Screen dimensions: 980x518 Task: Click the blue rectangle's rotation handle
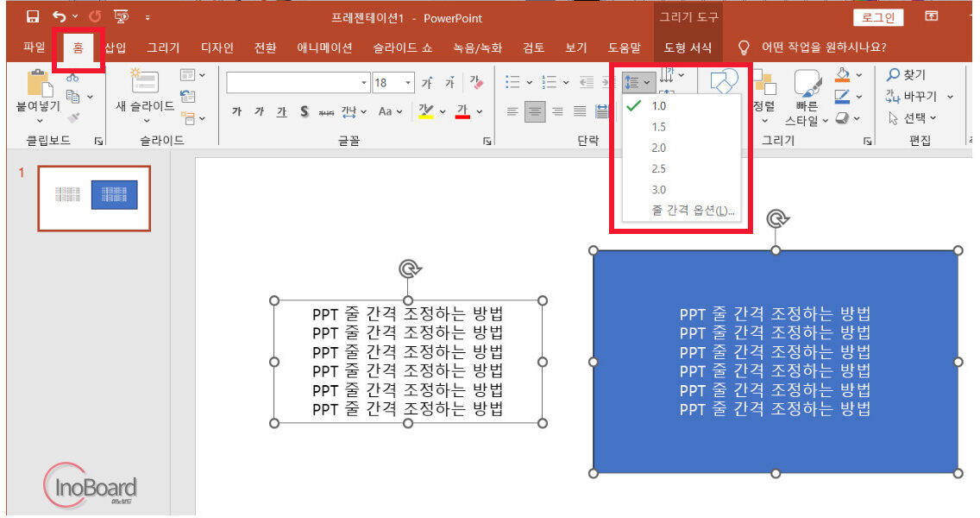[x=777, y=219]
